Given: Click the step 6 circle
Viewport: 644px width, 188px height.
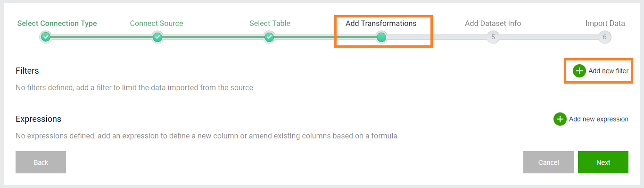Looking at the screenshot, I should [605, 37].
